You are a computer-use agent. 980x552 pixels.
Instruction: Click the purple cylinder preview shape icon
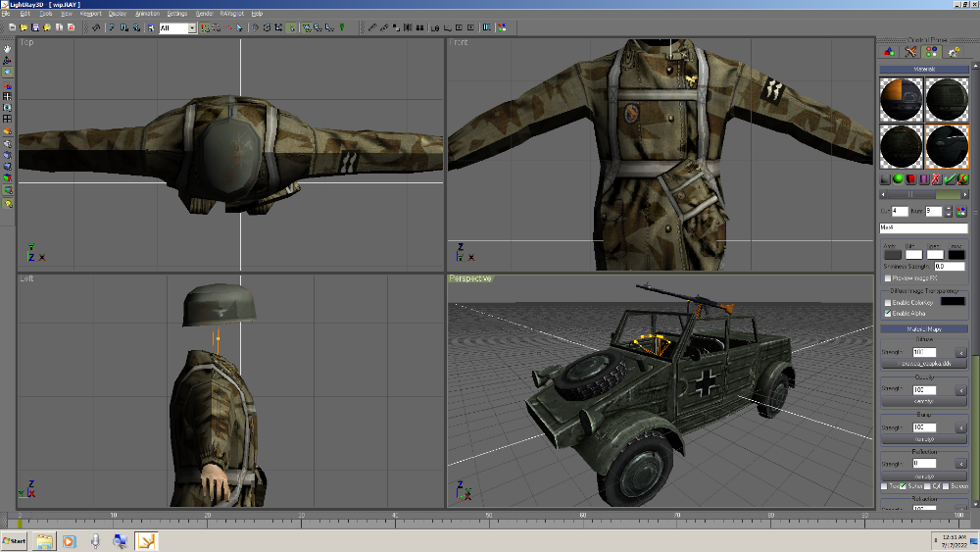click(x=924, y=178)
